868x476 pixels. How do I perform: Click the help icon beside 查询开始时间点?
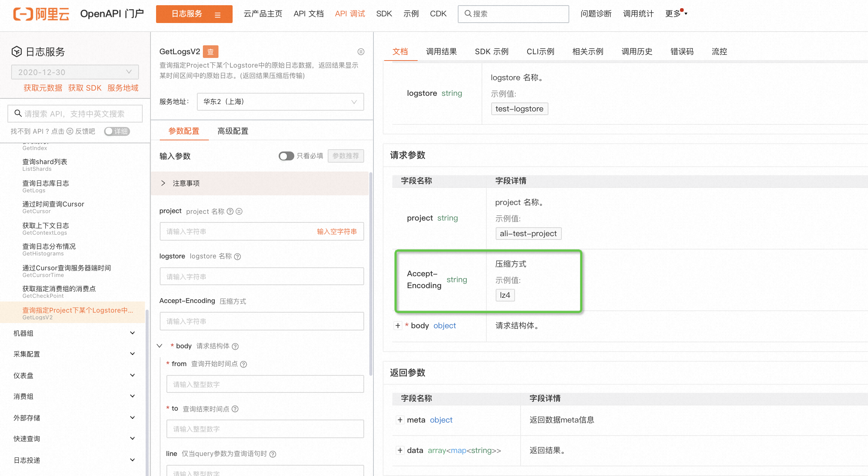244,364
